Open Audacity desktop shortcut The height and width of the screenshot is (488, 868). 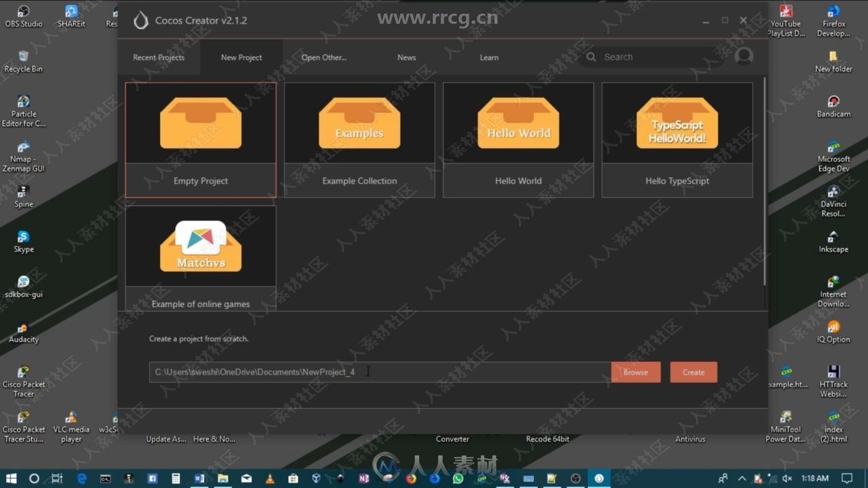[24, 332]
